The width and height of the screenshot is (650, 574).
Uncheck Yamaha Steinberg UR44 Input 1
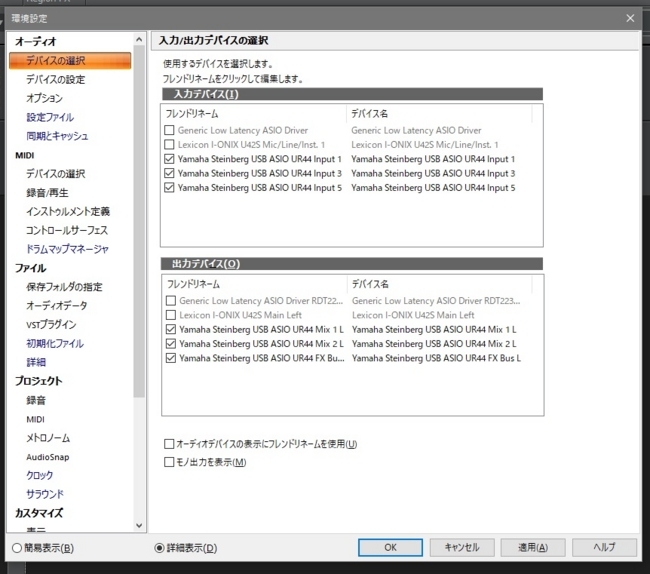point(169,159)
